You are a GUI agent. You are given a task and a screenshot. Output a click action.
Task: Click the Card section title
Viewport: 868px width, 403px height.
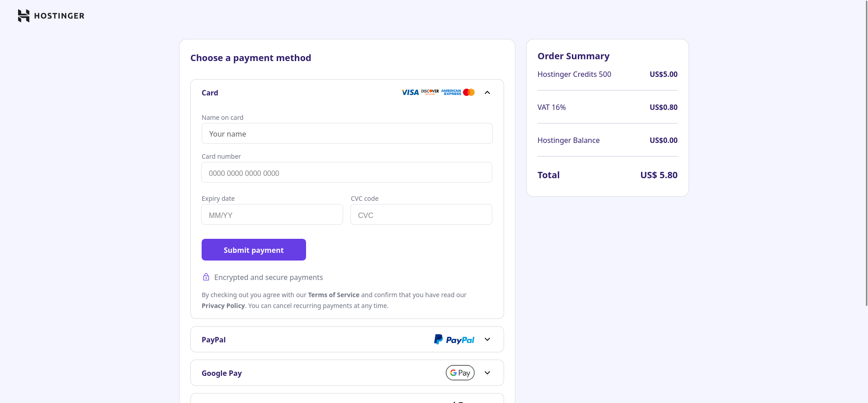(210, 93)
